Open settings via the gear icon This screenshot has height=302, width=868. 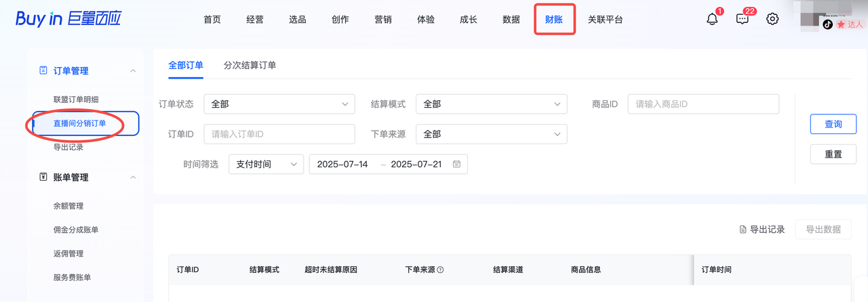click(x=772, y=19)
